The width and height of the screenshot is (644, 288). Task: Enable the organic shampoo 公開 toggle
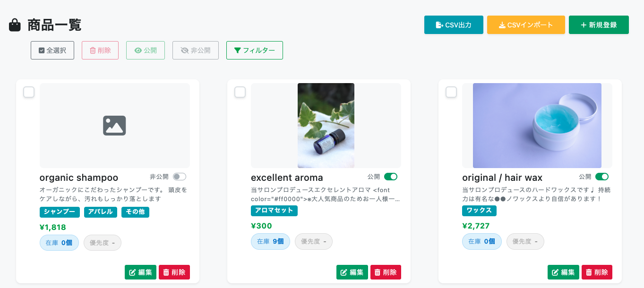pyautogui.click(x=180, y=177)
